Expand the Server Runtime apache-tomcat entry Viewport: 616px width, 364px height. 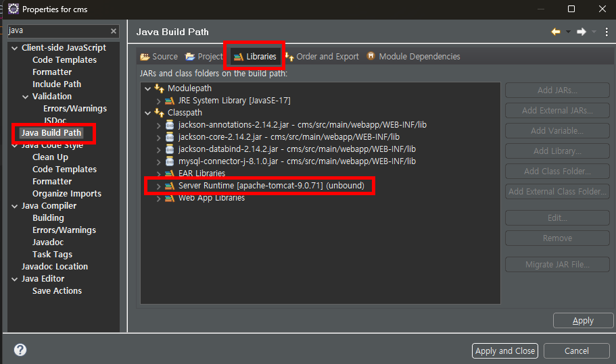(159, 186)
